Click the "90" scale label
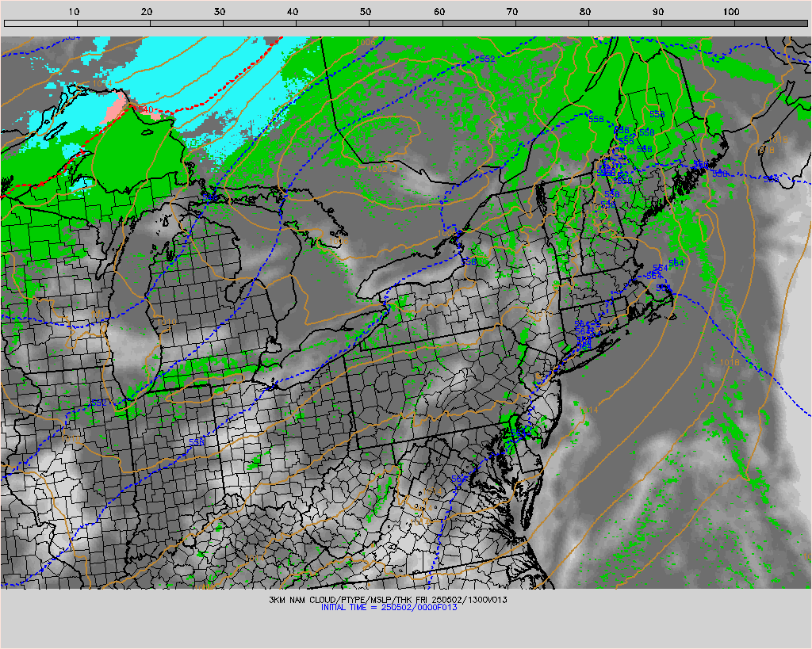 (x=658, y=11)
